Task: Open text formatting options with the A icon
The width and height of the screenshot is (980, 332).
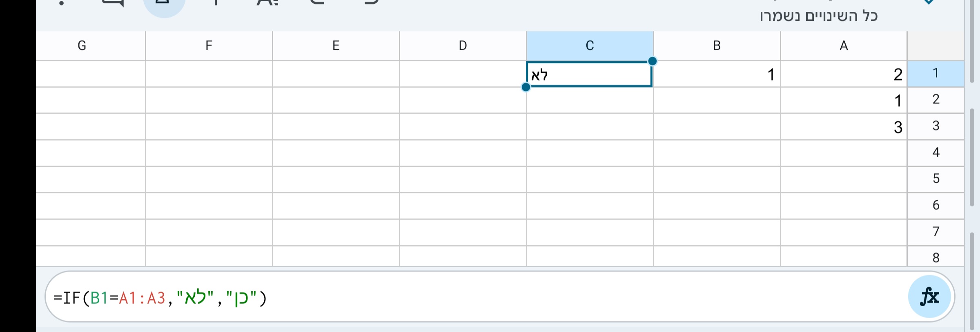Action: tap(267, 4)
